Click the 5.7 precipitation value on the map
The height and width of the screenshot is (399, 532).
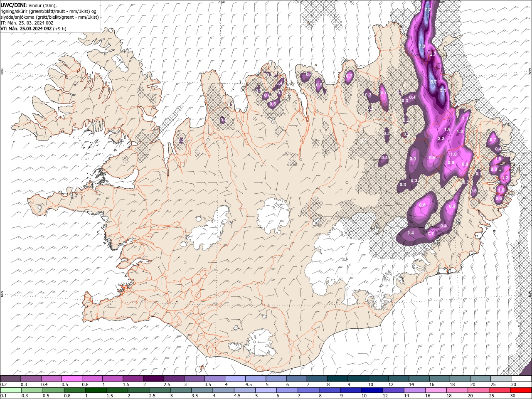433,81
